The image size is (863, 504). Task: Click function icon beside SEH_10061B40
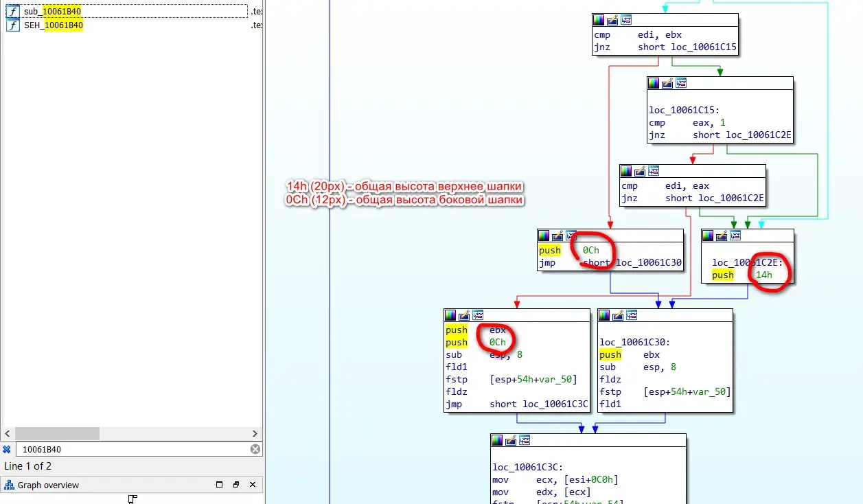(12, 25)
